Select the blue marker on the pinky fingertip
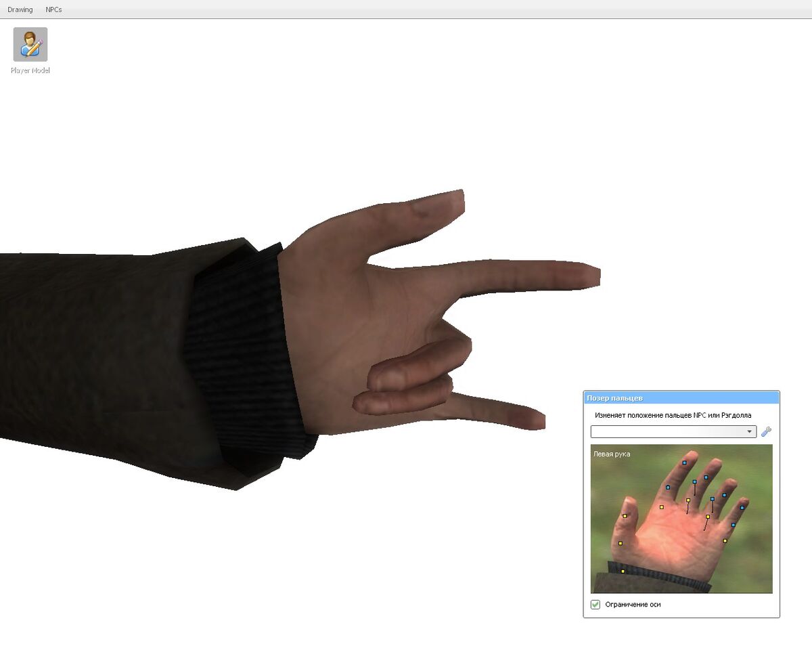 coord(742,508)
